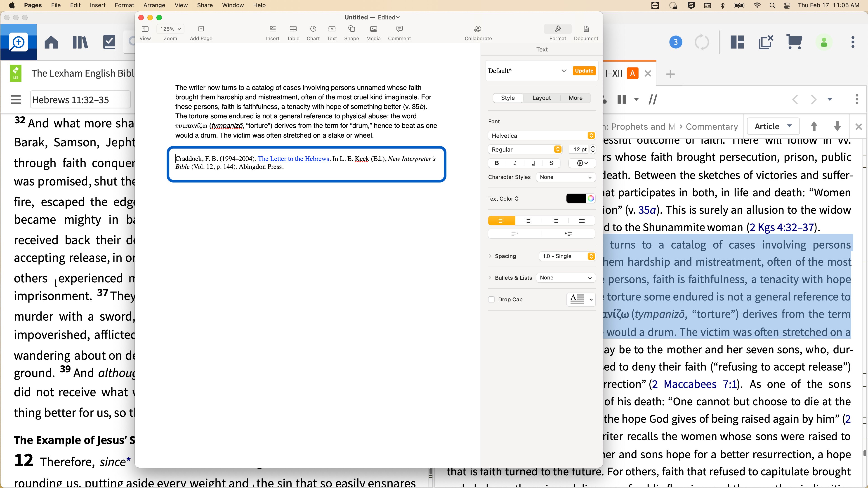This screenshot has height=488, width=868.
Task: Toggle Strikethrough formatting
Action: [551, 163]
